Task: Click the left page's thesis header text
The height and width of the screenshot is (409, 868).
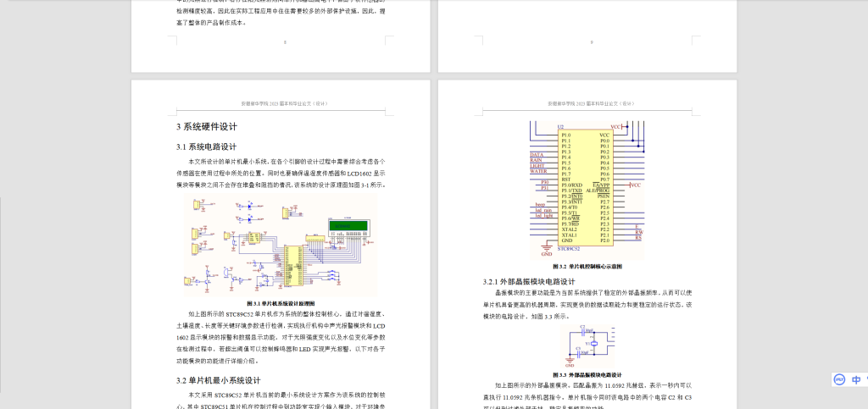Action: coord(285,104)
